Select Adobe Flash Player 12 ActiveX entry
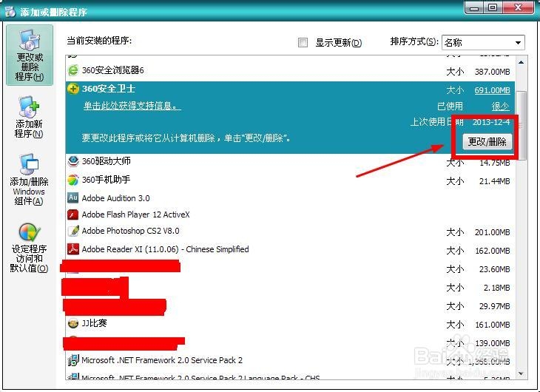This screenshot has width=540, height=392. pos(135,214)
